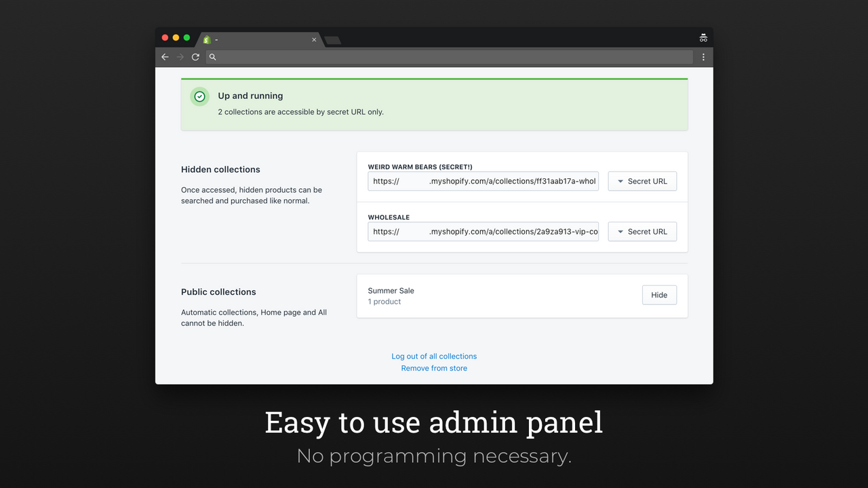Expand the dropdown chevron beside first Secret URL

click(620, 181)
